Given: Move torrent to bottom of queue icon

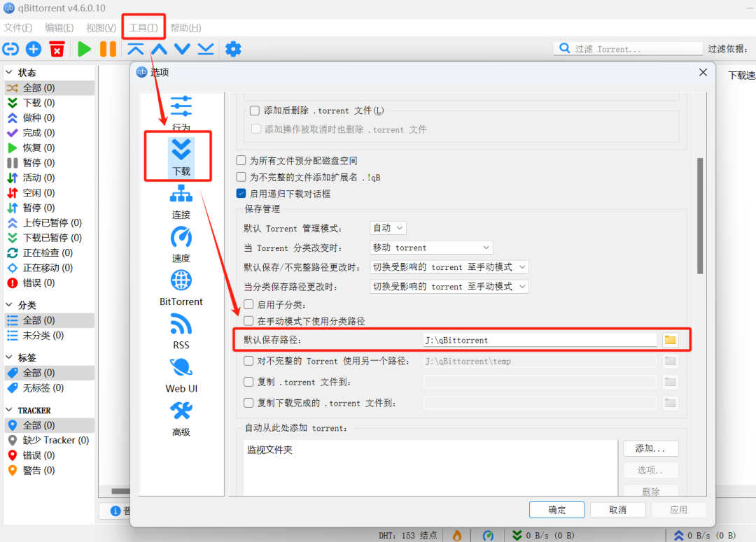Looking at the screenshot, I should (x=206, y=49).
